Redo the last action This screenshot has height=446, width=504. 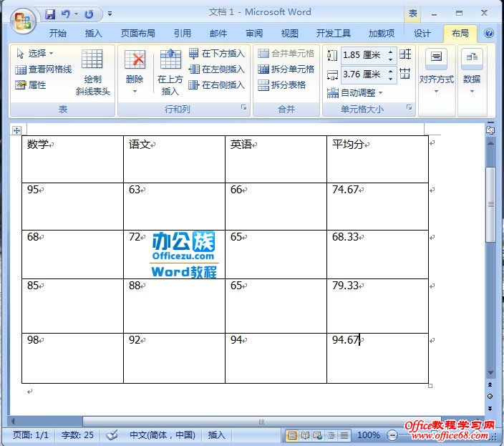89,14
